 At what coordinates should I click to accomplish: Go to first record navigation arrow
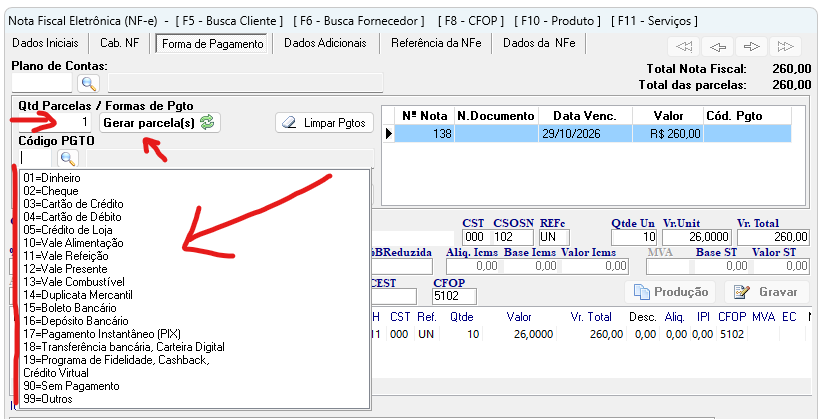[x=684, y=46]
